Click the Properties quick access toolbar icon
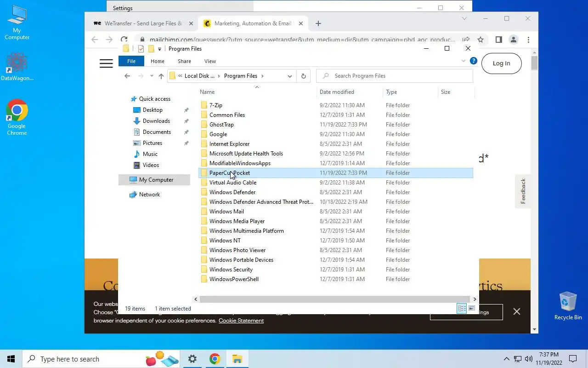 141,49
